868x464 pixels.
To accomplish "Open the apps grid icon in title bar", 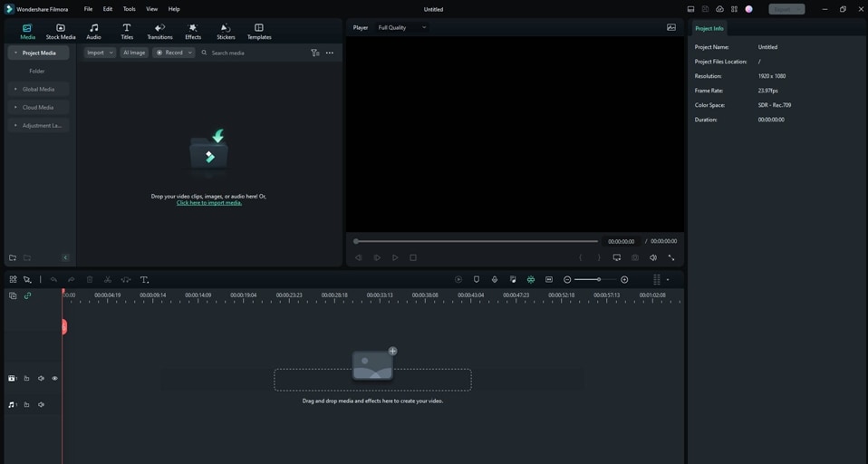I will pos(734,9).
